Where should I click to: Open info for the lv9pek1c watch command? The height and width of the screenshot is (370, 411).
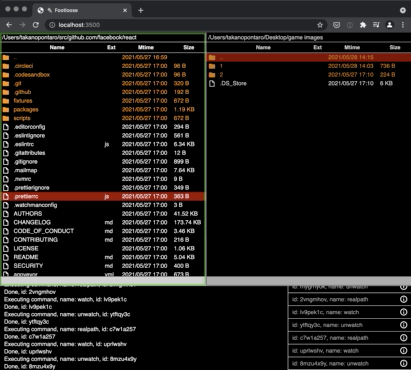403,312
